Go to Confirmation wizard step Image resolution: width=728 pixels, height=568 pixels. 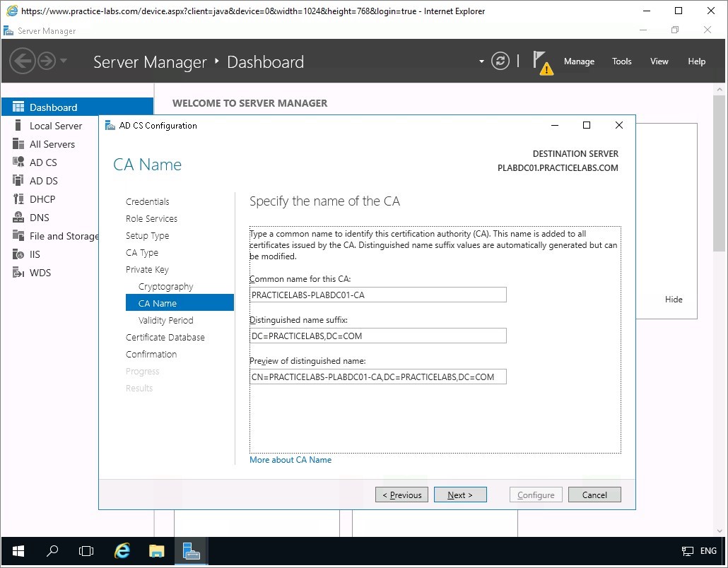click(151, 354)
